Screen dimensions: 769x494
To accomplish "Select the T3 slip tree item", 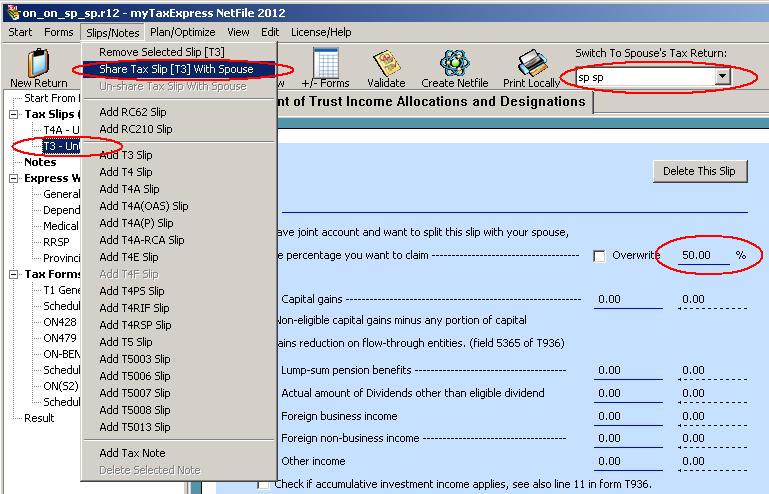I will coord(61,146).
